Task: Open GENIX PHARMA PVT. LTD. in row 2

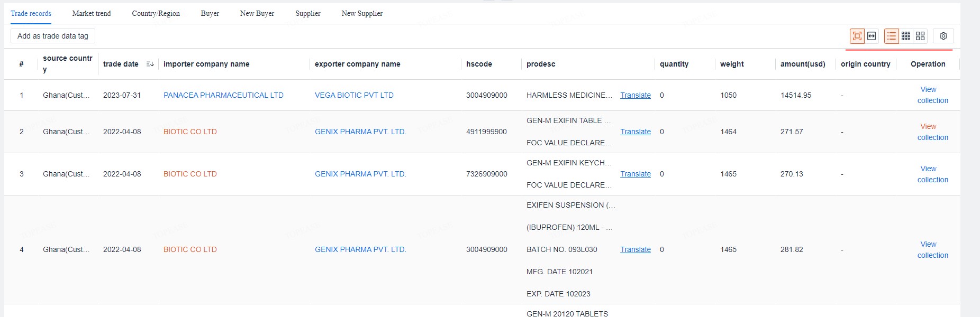Action: (x=360, y=132)
